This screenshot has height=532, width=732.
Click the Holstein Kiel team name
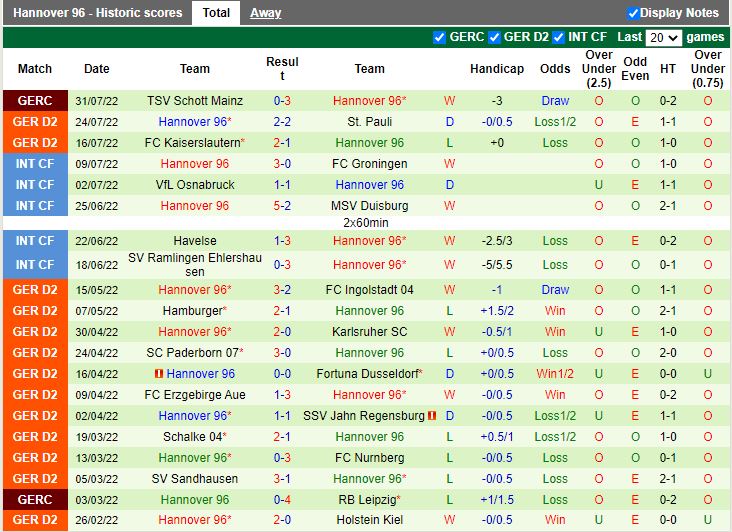coord(369,520)
